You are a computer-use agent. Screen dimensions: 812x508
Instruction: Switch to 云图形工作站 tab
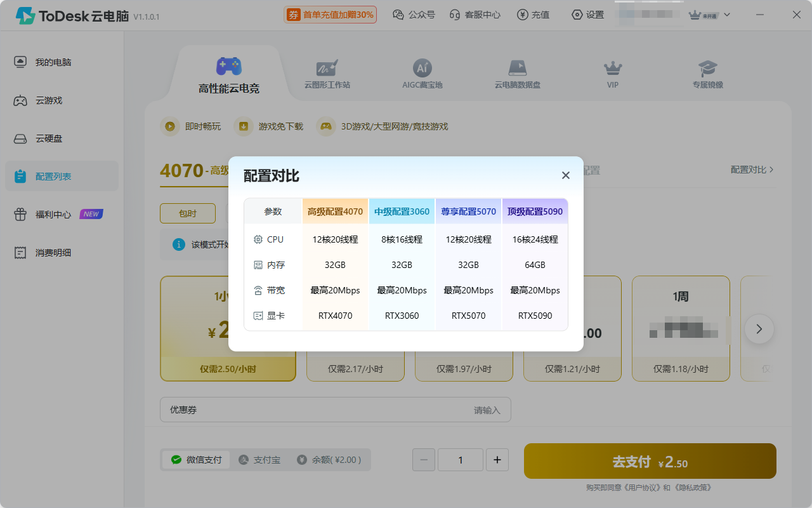tap(327, 75)
